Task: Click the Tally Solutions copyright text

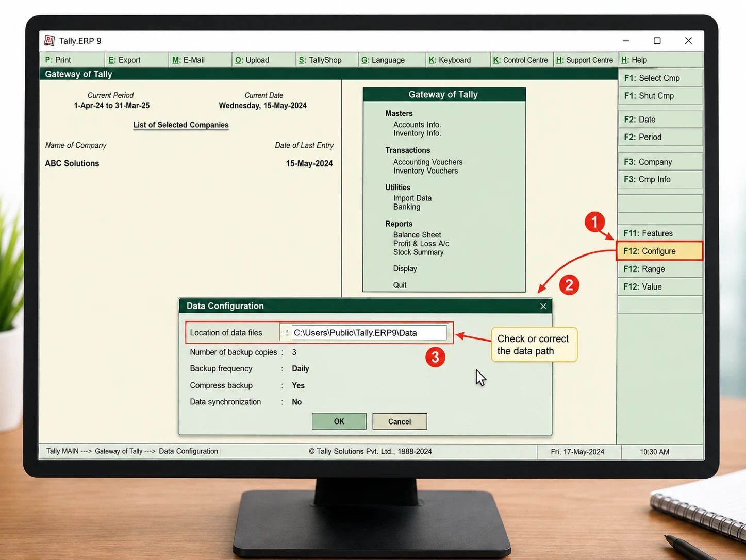Action: point(370,451)
